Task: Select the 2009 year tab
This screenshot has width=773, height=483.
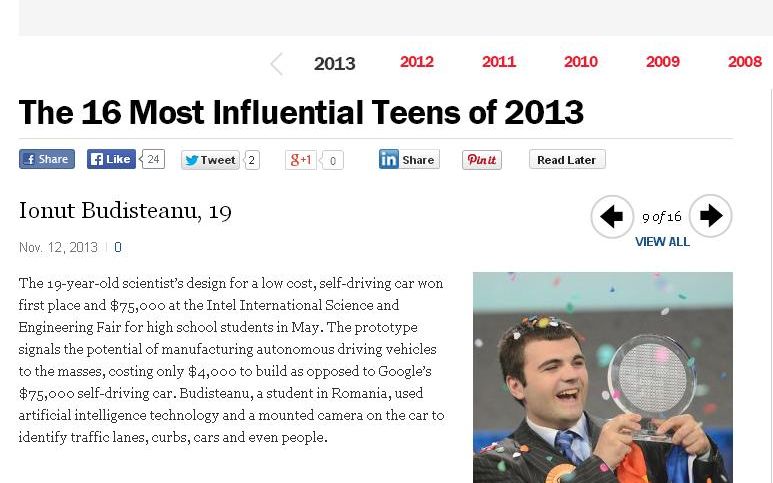Action: (x=662, y=62)
